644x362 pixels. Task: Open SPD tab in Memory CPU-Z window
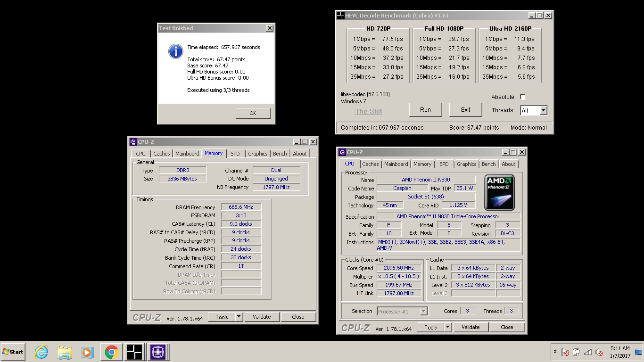pos(235,154)
